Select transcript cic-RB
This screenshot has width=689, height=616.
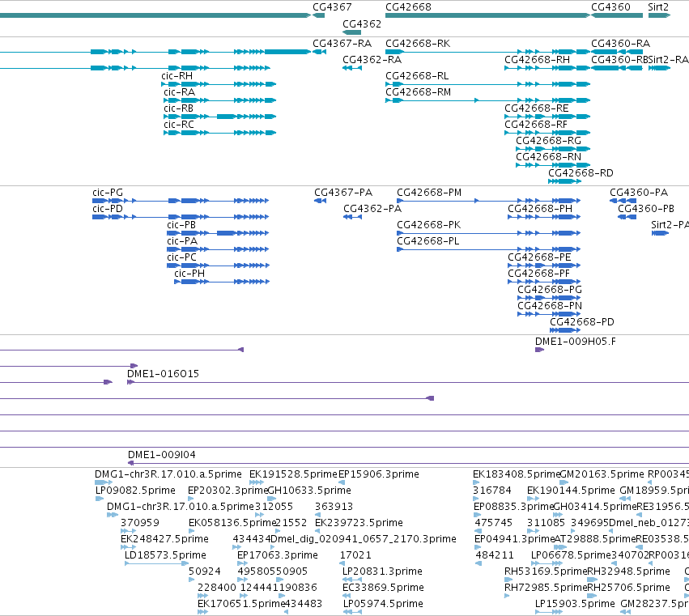coord(178,108)
